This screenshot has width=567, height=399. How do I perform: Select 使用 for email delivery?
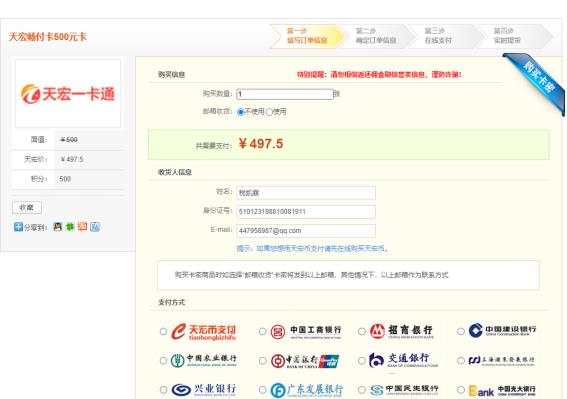pyautogui.click(x=269, y=112)
